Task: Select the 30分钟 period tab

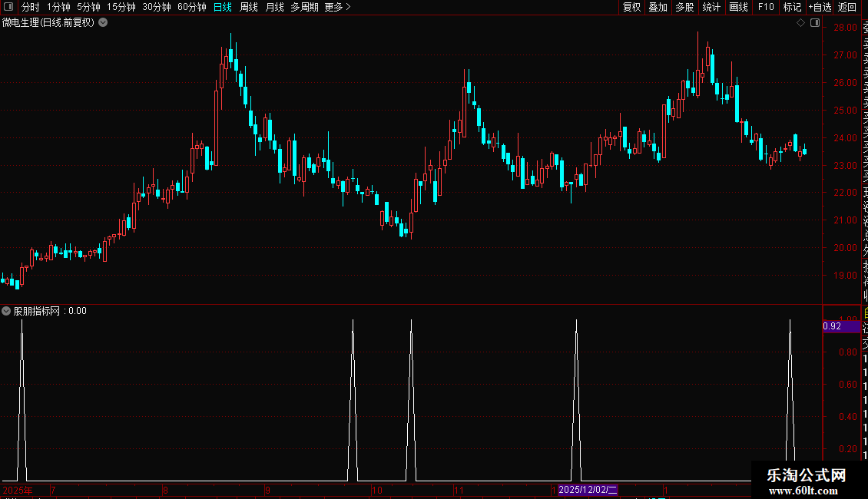Action: pyautogui.click(x=157, y=7)
